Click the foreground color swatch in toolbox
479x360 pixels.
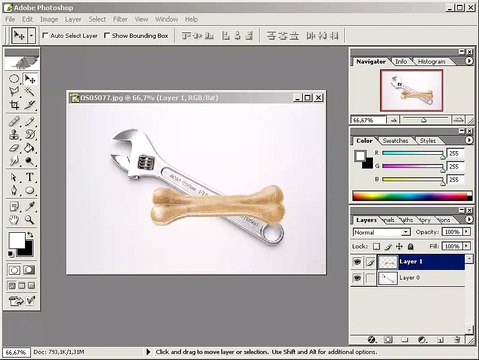(x=16, y=240)
